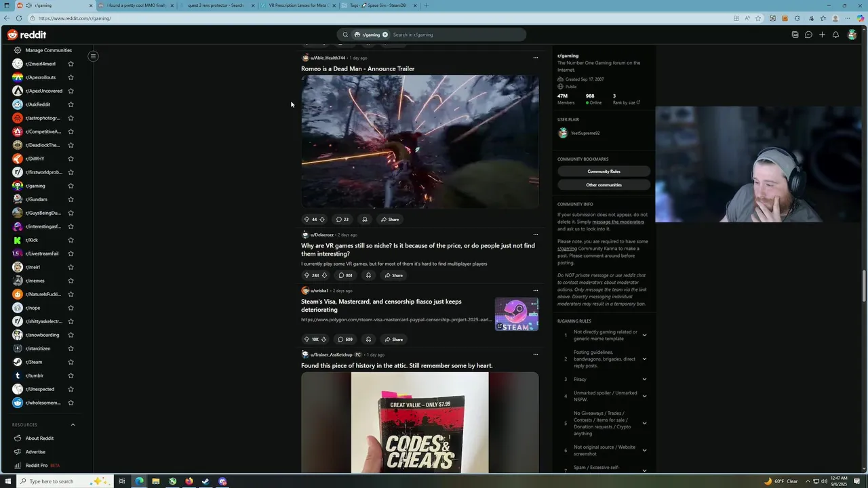868x488 pixels.
Task: Open overflow menu for Codes & Cheats post
Action: pyautogui.click(x=535, y=354)
